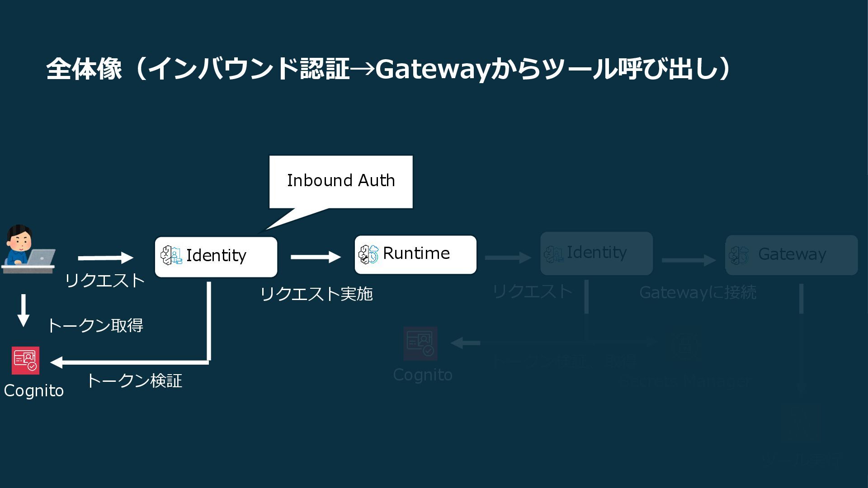Click the faded right Identity box icon

pos(553,254)
